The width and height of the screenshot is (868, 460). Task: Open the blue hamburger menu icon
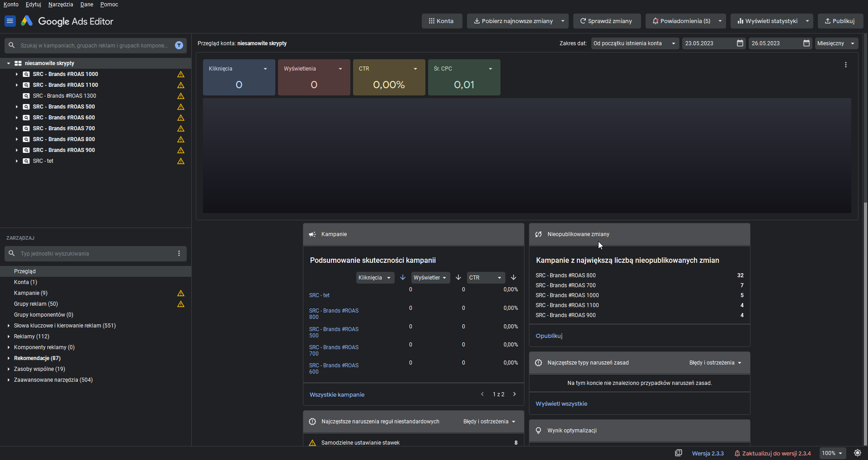tap(10, 21)
